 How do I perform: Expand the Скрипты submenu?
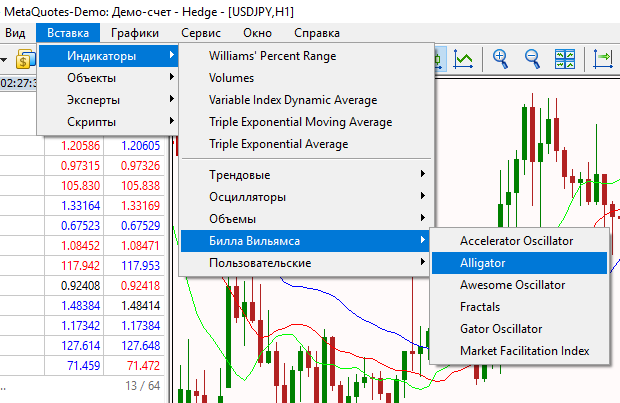[108, 122]
